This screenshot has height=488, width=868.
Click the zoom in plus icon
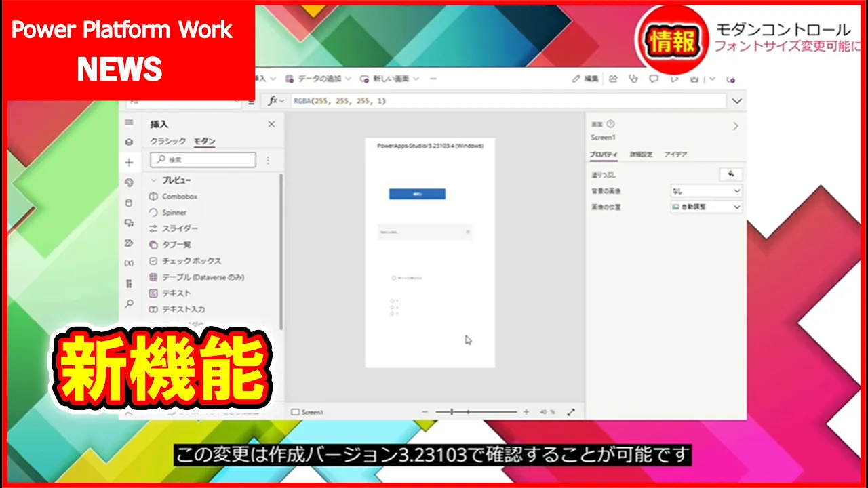[x=526, y=412]
